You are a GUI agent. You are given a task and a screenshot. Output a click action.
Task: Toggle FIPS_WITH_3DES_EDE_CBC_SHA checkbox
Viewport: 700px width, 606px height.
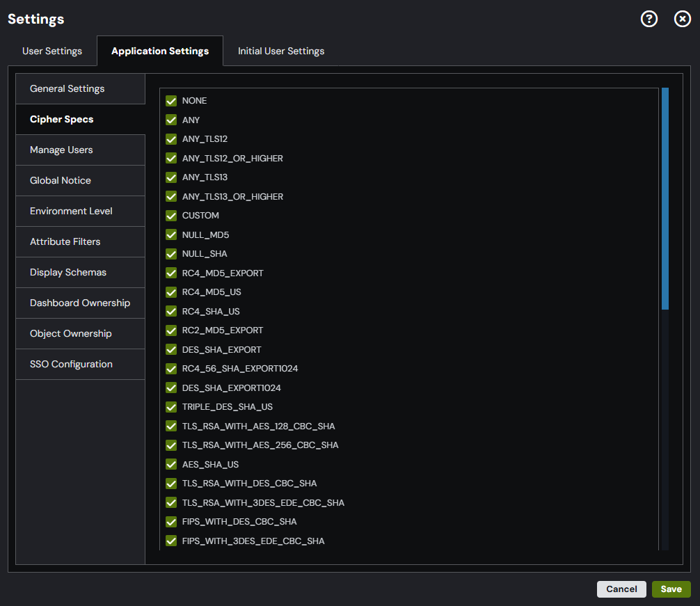(171, 541)
